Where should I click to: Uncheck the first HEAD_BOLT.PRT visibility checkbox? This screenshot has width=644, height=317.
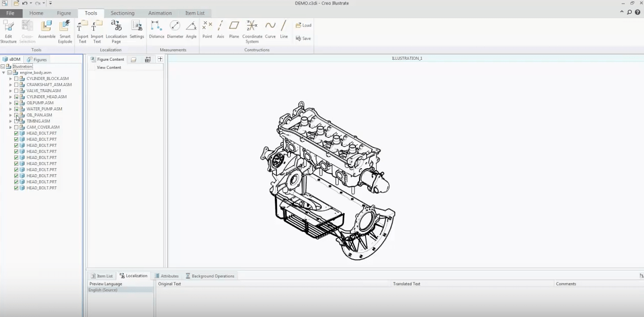coord(16,133)
